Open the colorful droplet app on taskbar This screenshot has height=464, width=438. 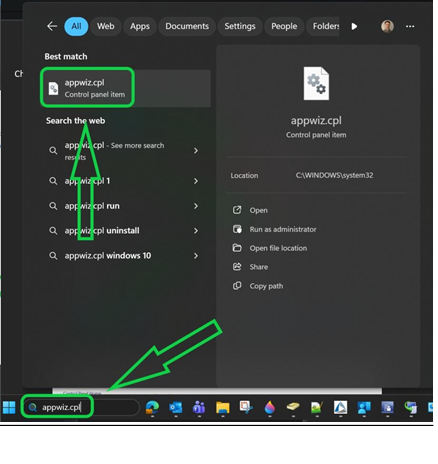click(x=270, y=407)
